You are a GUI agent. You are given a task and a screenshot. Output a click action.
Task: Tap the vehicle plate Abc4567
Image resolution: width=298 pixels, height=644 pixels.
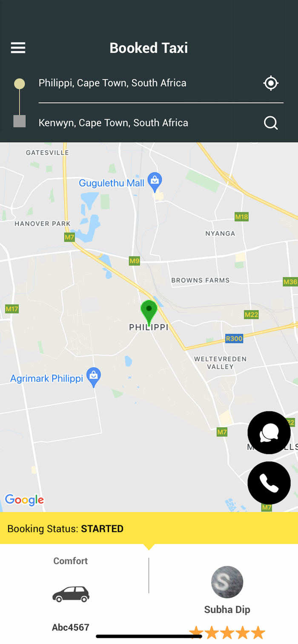pos(71,627)
